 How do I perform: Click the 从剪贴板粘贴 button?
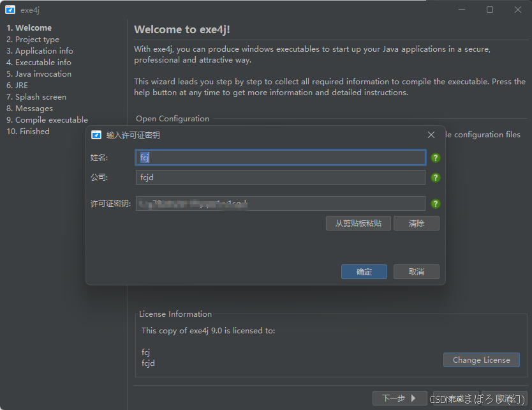tap(358, 224)
